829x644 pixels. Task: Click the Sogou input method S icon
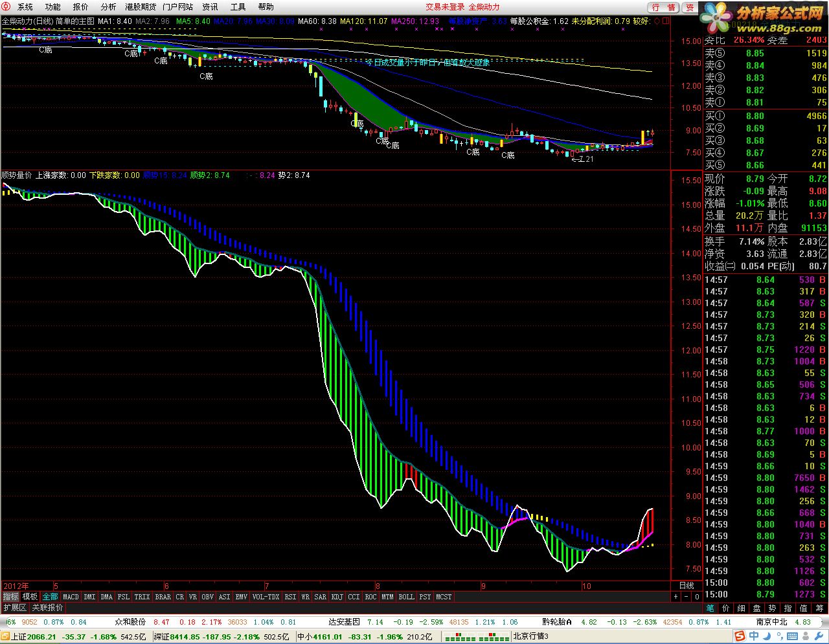tap(738, 637)
